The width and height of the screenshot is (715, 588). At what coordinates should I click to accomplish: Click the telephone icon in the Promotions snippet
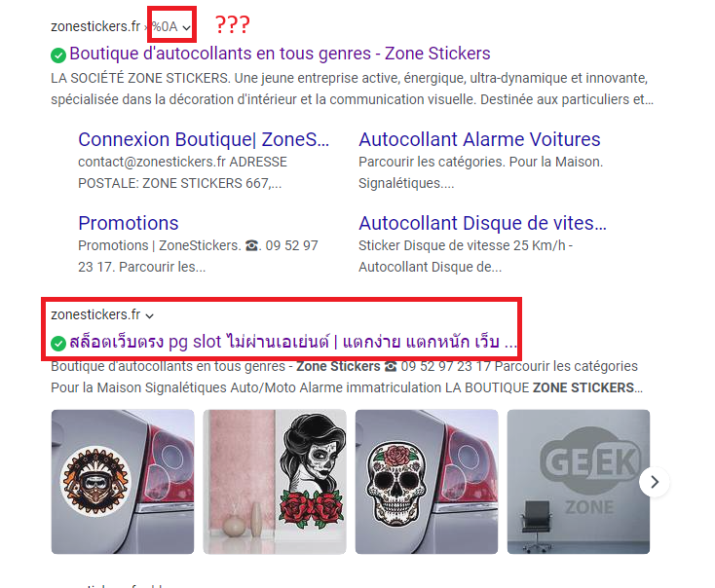(251, 245)
